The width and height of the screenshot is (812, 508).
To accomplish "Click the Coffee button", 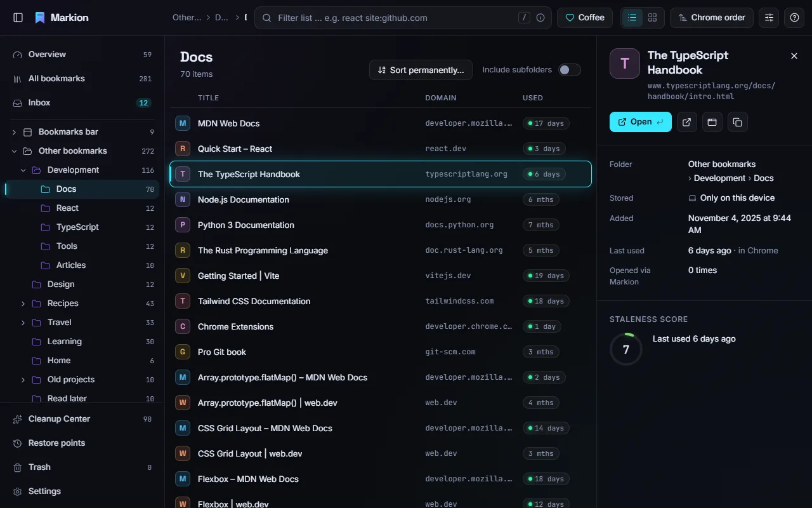I will pos(585,18).
